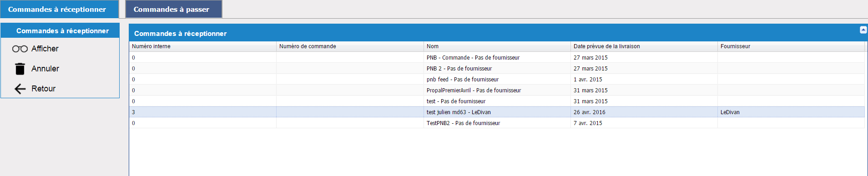Image resolution: width=868 pixels, height=176 pixels.
Task: Collapse the Commandes à réceptionner panel
Action: click(x=863, y=30)
